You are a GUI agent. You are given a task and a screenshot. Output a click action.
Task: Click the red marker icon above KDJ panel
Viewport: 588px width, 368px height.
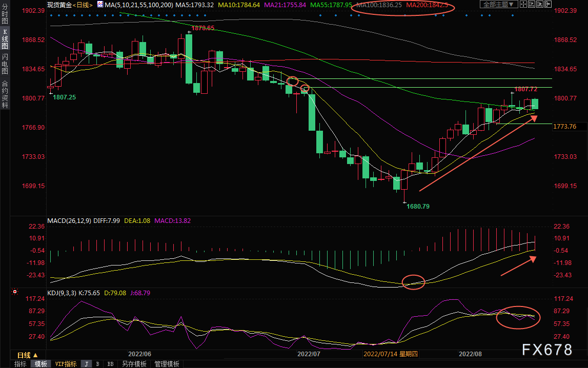coord(15,292)
